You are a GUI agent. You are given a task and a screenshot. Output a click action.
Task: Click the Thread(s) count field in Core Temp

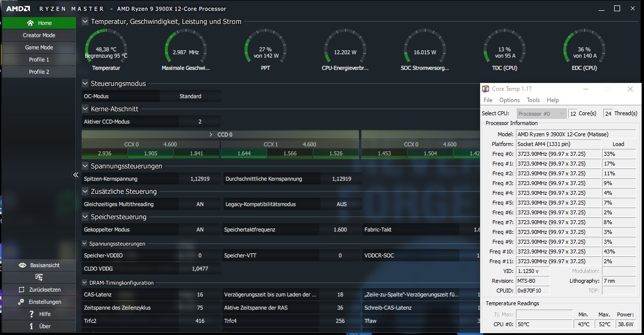point(608,113)
